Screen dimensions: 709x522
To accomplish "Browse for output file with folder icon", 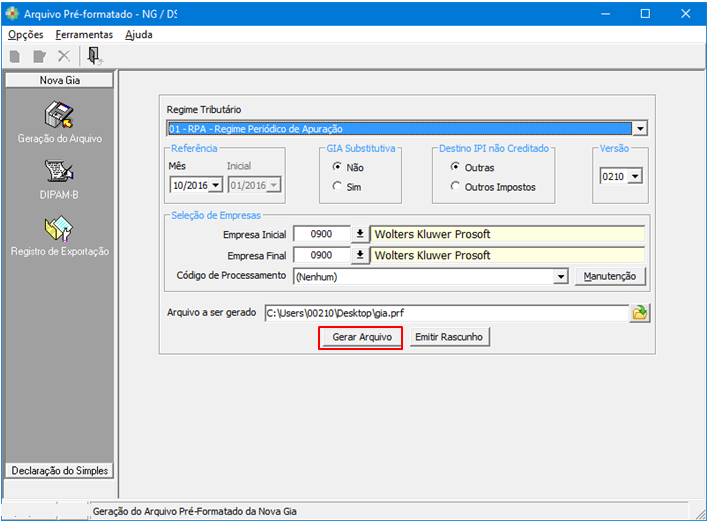I will (x=640, y=313).
